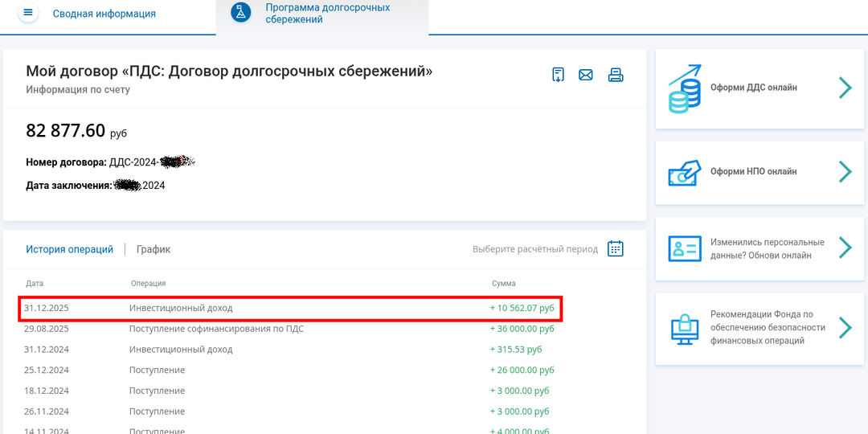This screenshot has height=434, width=868.
Task: Open the Сводная информация tab
Action: (104, 14)
